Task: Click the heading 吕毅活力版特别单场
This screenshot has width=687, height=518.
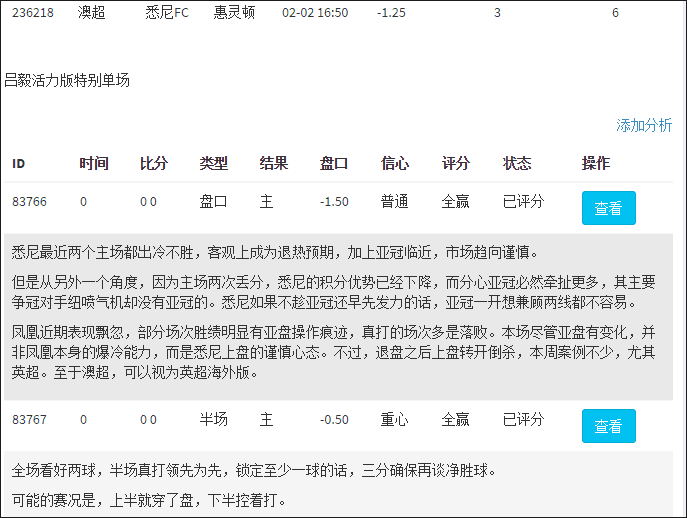Action: [67, 80]
